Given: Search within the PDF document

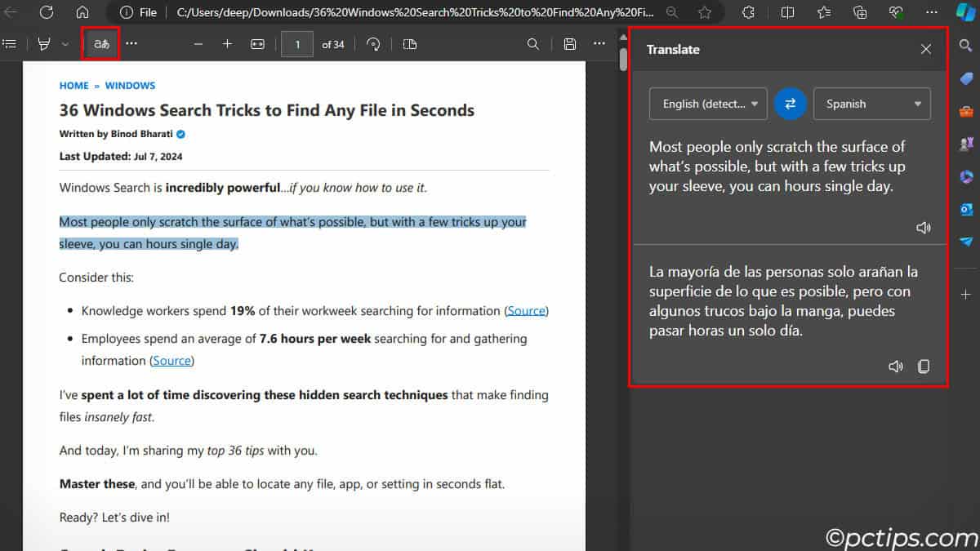Looking at the screenshot, I should pyautogui.click(x=532, y=44).
